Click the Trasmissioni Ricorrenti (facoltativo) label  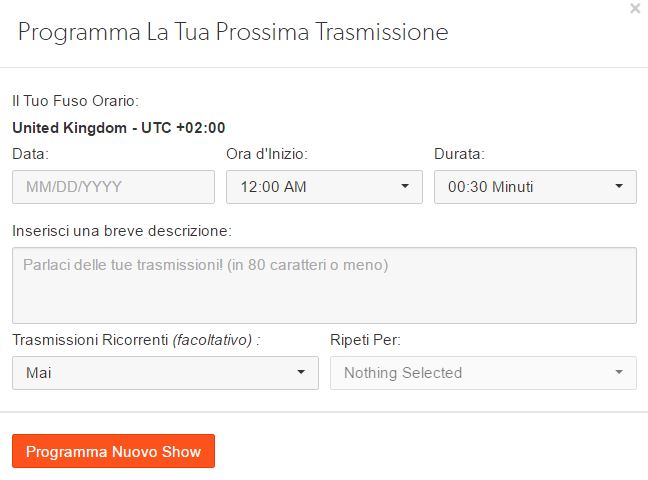[136, 340]
